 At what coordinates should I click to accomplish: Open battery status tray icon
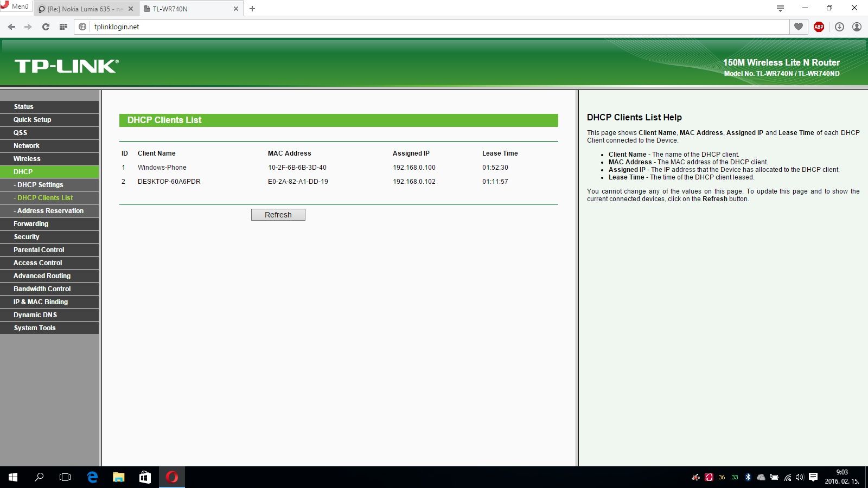774,477
